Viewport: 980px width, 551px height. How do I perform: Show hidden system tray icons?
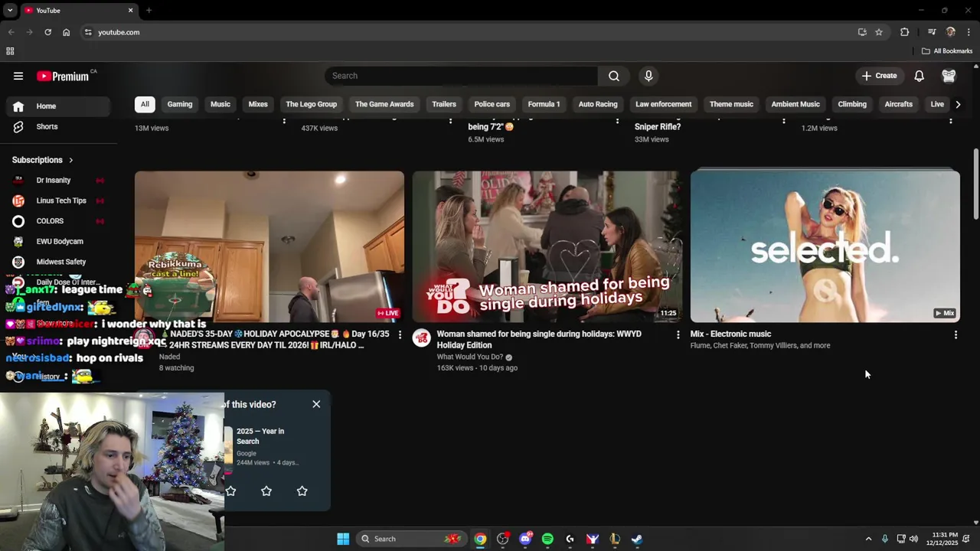tap(868, 539)
